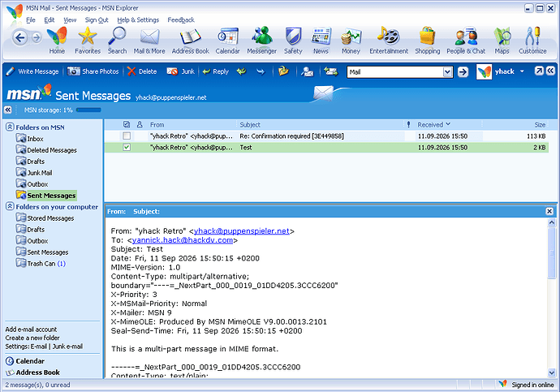
Task: Sort messages by From column
Action: [157, 125]
